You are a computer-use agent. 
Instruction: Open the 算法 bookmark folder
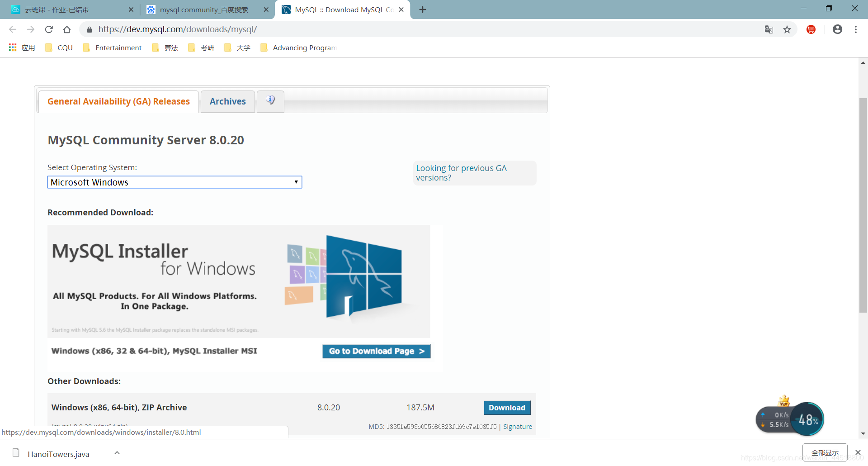(x=165, y=48)
